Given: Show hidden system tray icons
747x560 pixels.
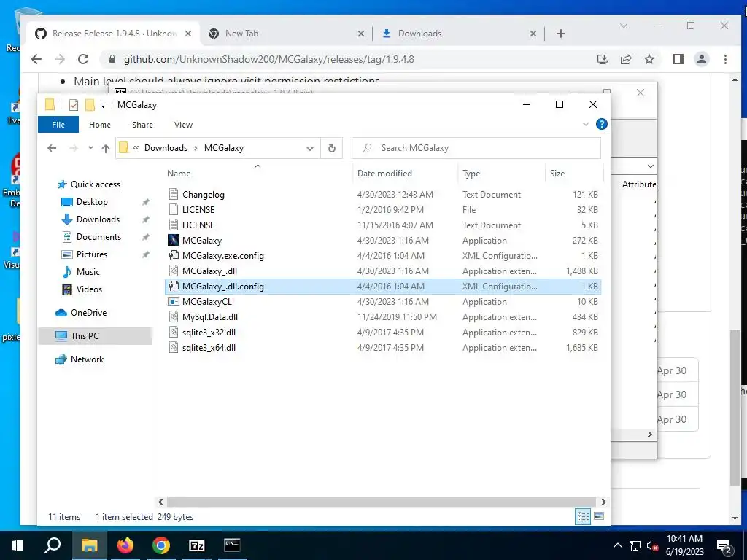Looking at the screenshot, I should (617, 545).
